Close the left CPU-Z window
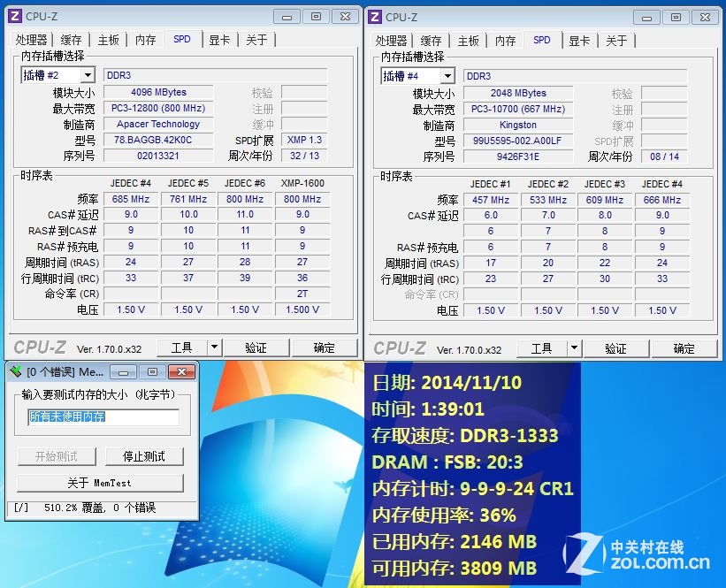 [x=346, y=17]
